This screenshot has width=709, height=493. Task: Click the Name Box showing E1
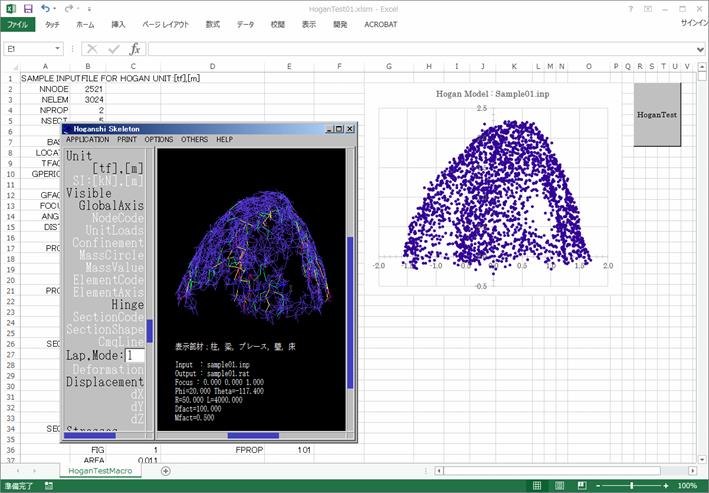pos(29,48)
